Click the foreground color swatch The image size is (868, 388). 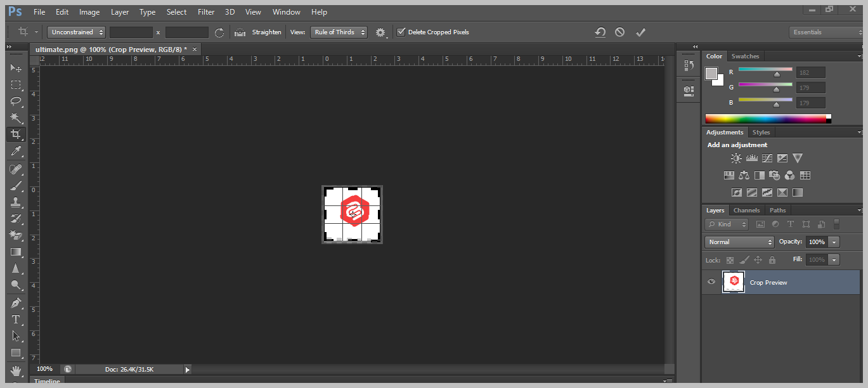(711, 74)
